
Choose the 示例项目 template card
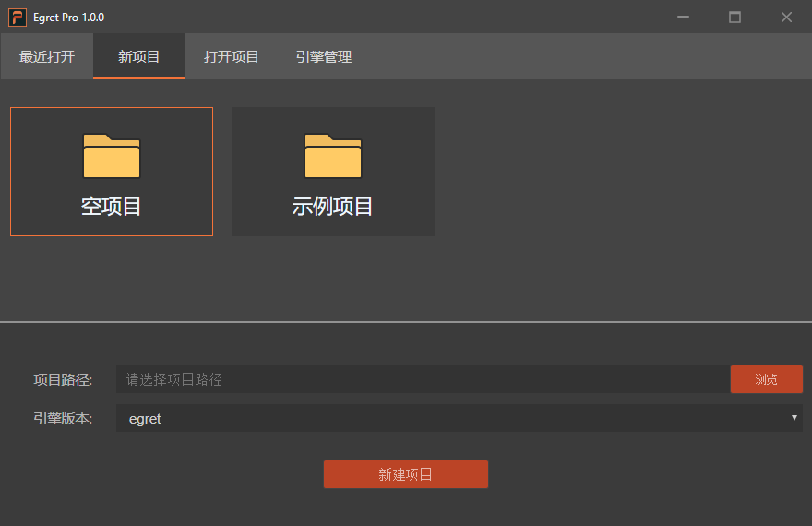point(333,172)
